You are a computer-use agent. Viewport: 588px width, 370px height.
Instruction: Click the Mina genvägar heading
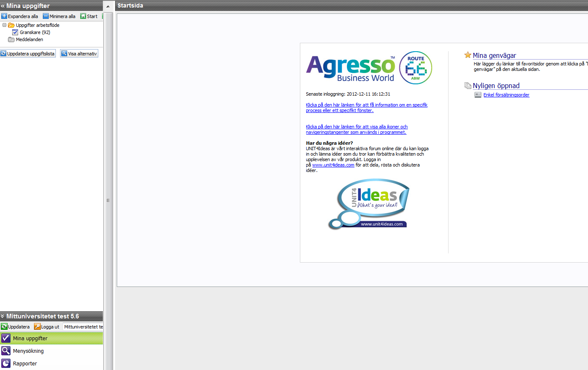click(x=494, y=55)
